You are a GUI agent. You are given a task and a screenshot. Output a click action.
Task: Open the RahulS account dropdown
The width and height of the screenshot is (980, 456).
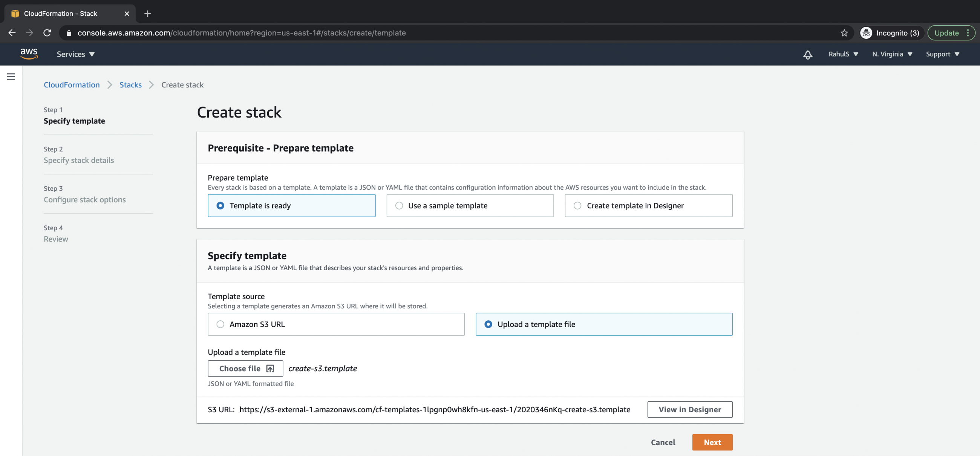843,54
